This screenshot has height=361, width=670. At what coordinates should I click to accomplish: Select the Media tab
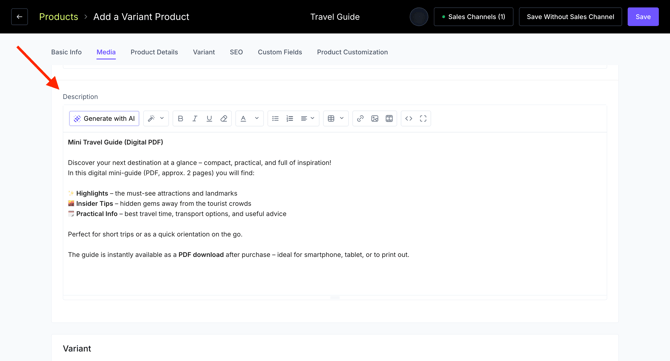click(x=106, y=52)
